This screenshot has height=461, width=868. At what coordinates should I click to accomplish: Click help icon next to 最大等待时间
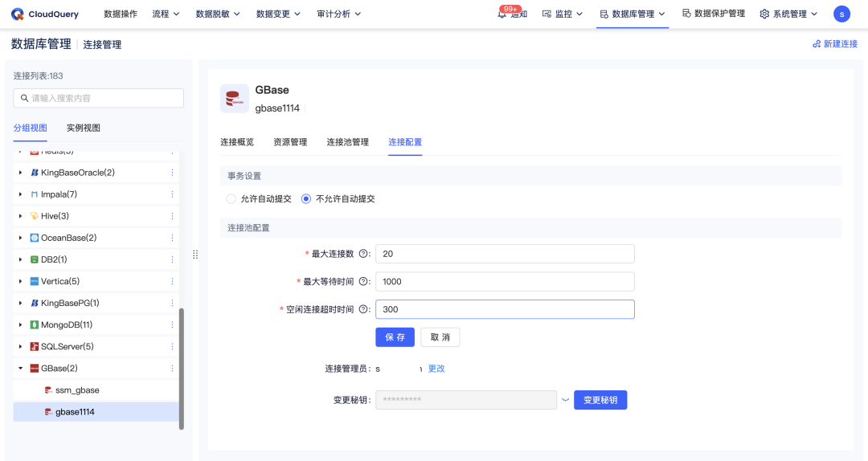pyautogui.click(x=364, y=281)
